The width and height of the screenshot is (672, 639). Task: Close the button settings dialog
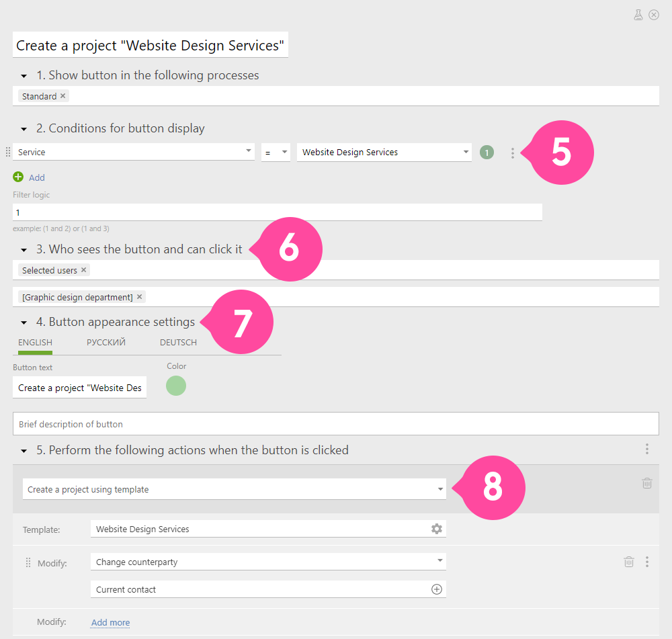click(x=654, y=15)
